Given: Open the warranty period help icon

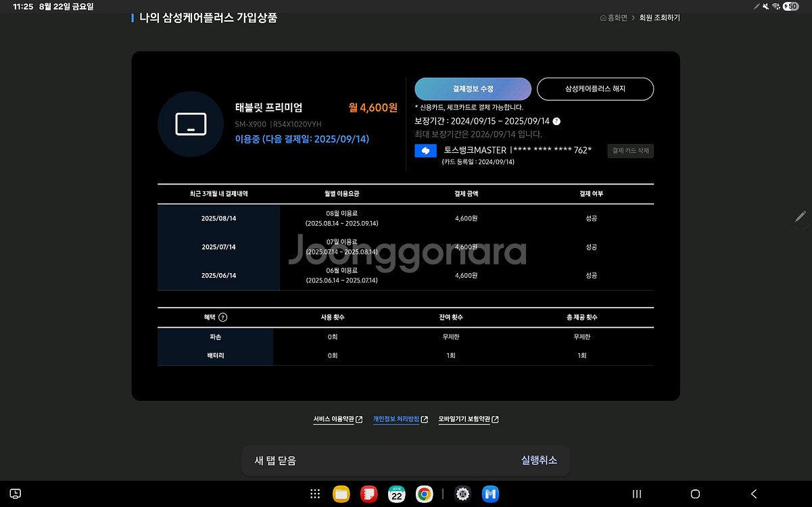Looking at the screenshot, I should click(x=556, y=122).
